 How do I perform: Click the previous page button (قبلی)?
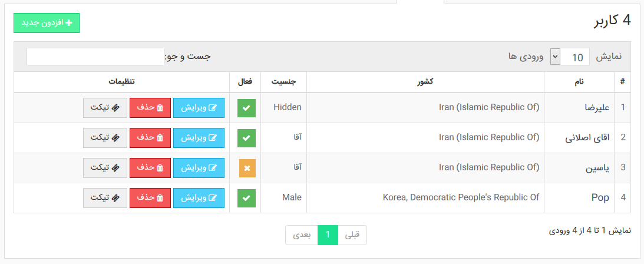click(x=352, y=235)
